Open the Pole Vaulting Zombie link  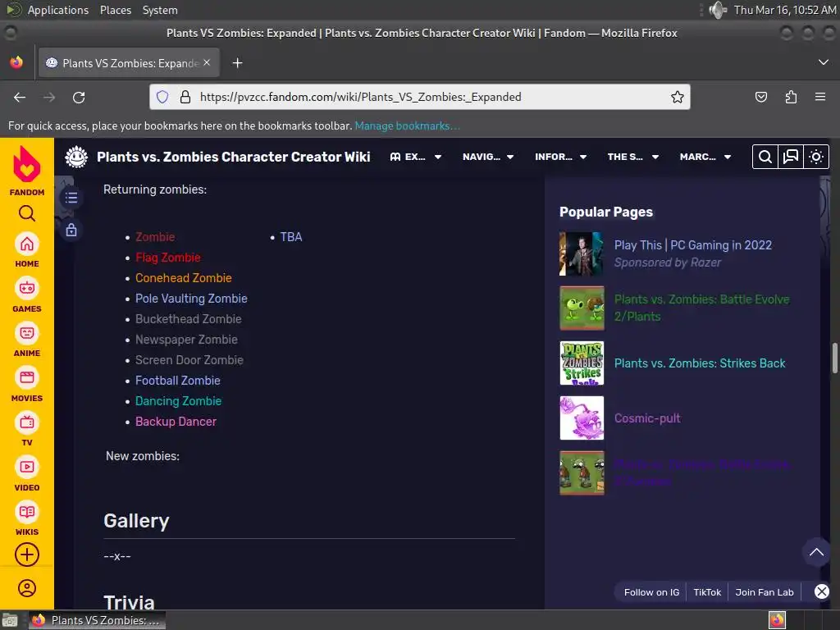point(191,299)
